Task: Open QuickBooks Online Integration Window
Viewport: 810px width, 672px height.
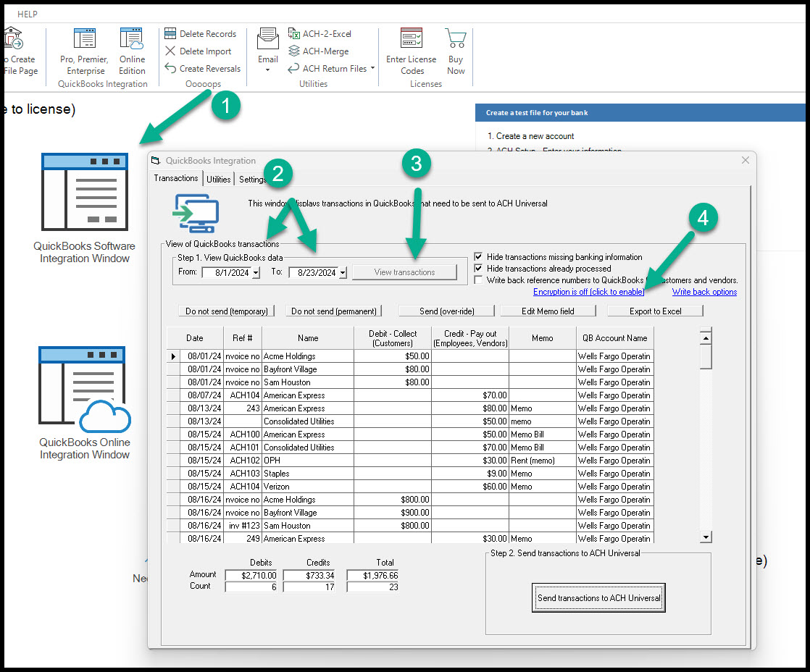Action: point(85,403)
